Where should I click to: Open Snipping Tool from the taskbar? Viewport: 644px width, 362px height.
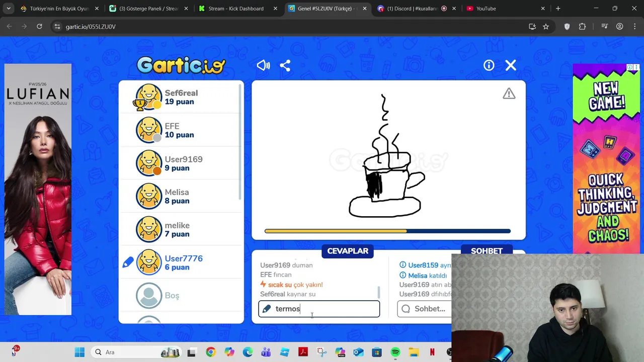point(321,352)
